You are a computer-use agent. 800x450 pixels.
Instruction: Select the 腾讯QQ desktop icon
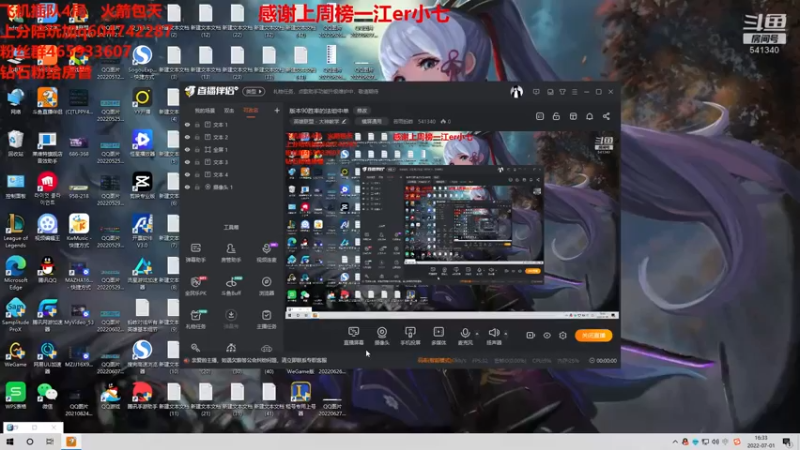click(x=47, y=270)
